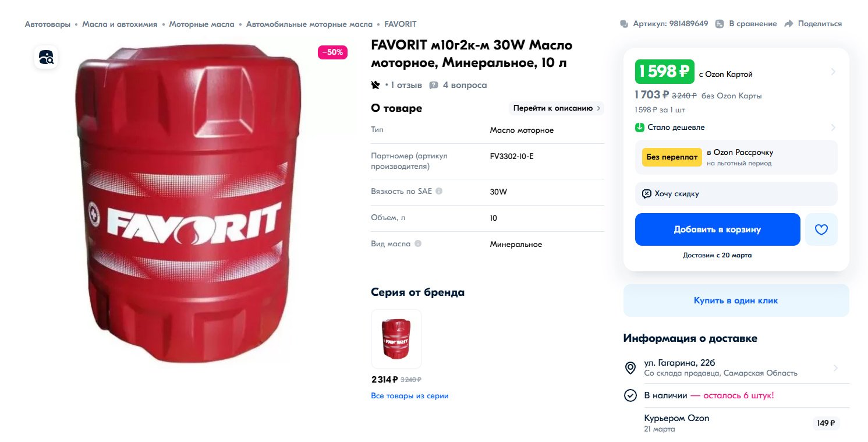
Task: Add product to favorites with heart icon
Action: pyautogui.click(x=821, y=229)
